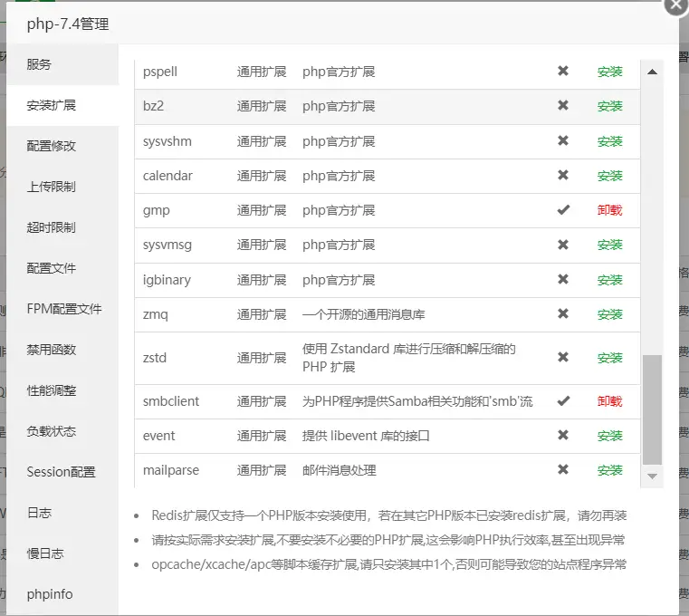Install the event extension
The image size is (689, 616).
(x=609, y=436)
